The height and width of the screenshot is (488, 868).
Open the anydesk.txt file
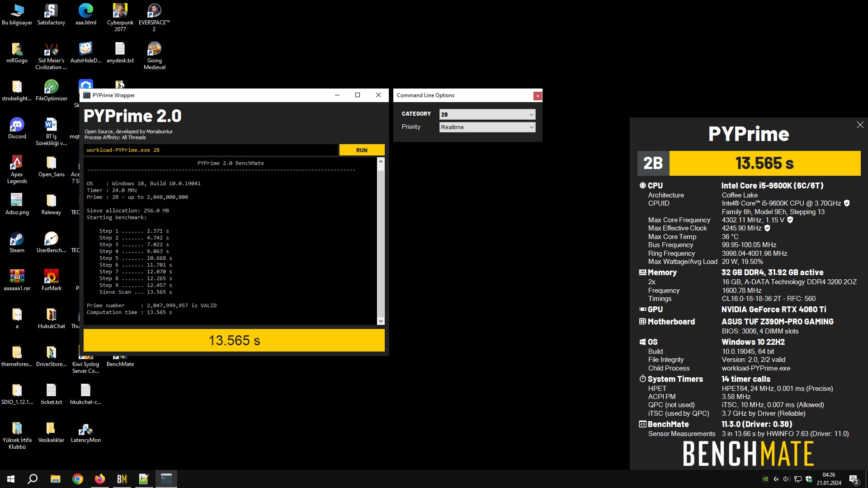[120, 52]
